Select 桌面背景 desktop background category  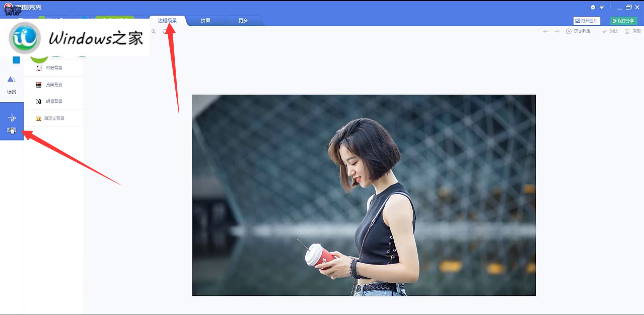(x=53, y=85)
